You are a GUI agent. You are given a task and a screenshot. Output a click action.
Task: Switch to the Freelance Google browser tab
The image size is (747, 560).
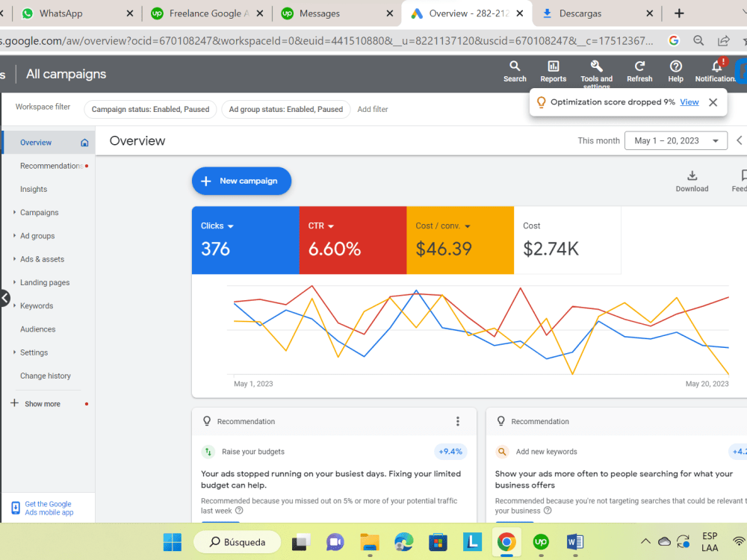click(x=208, y=13)
